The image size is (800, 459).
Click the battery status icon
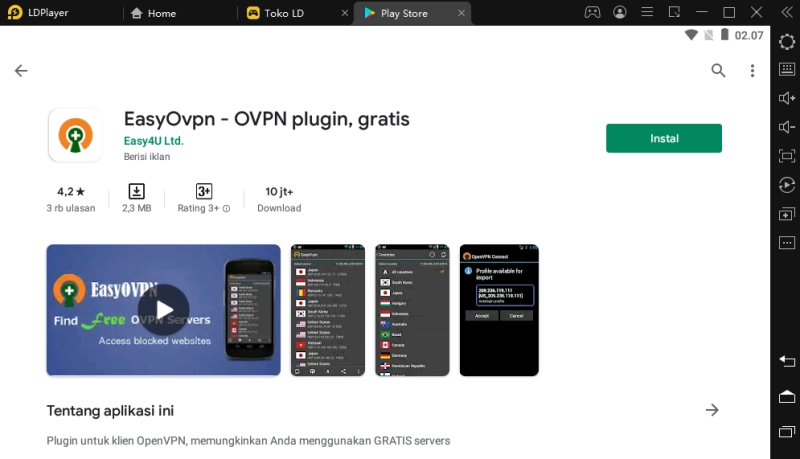(724, 35)
